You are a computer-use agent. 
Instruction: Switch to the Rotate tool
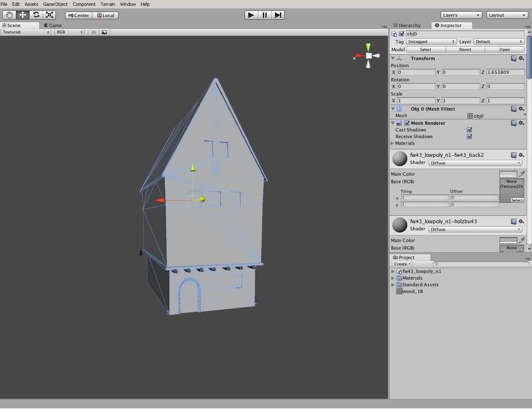point(36,15)
